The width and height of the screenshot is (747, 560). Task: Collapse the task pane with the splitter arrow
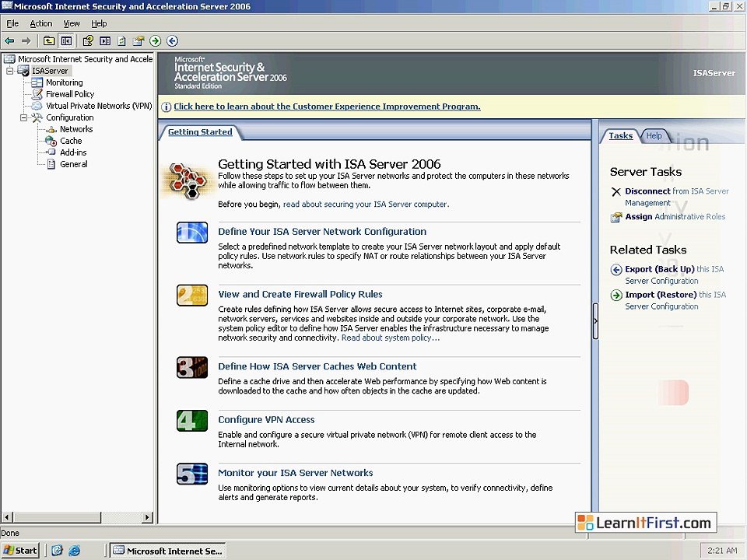tap(595, 321)
